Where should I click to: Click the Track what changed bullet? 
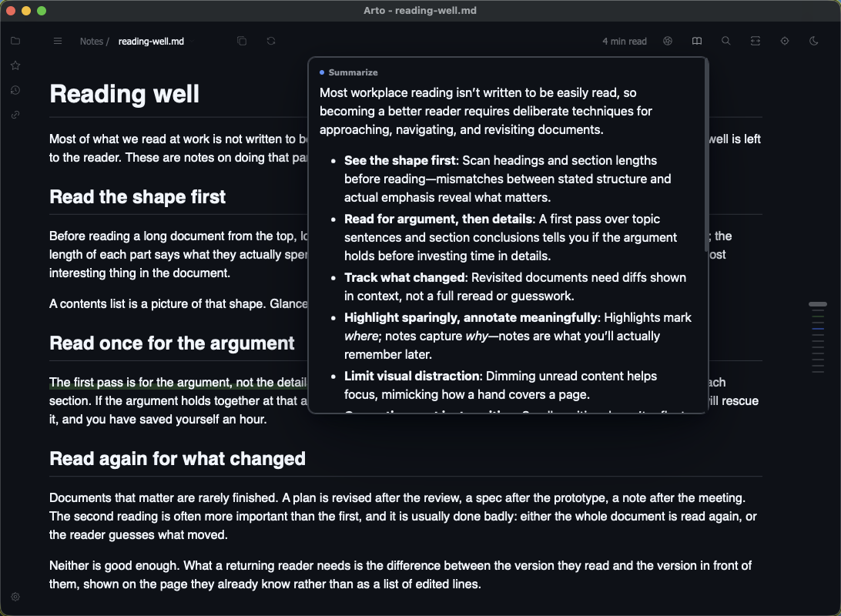pos(515,286)
